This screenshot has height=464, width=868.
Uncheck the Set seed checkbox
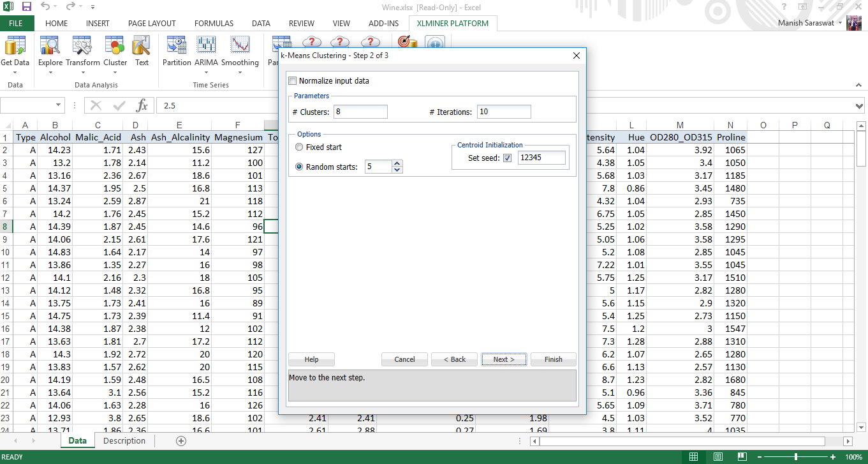coord(508,158)
